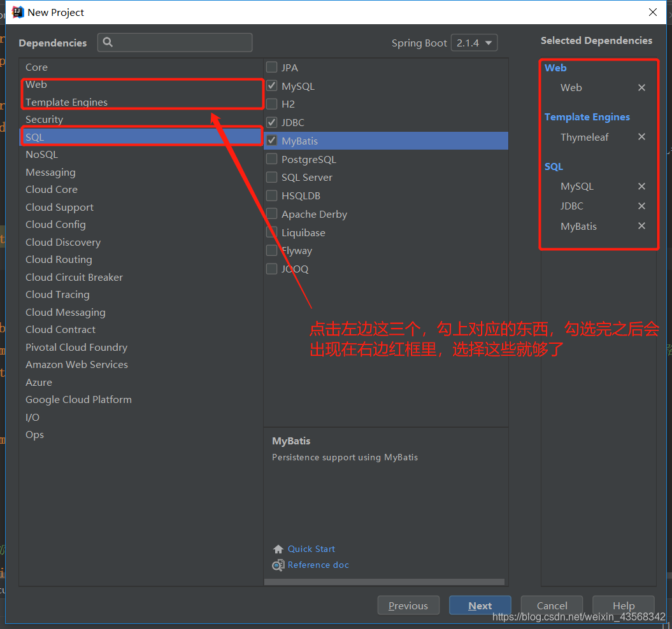Image resolution: width=672 pixels, height=629 pixels.
Task: Uncheck the JDBC checkbox
Action: click(x=272, y=122)
